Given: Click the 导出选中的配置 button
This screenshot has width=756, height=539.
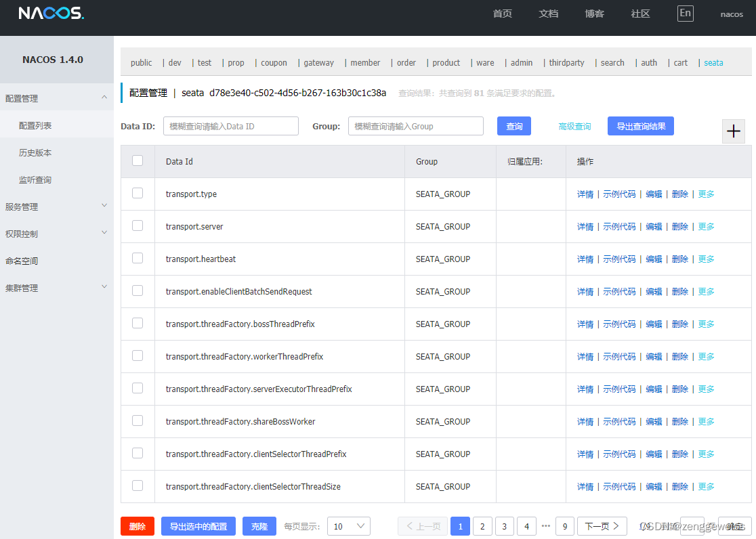Looking at the screenshot, I should coord(198,526).
